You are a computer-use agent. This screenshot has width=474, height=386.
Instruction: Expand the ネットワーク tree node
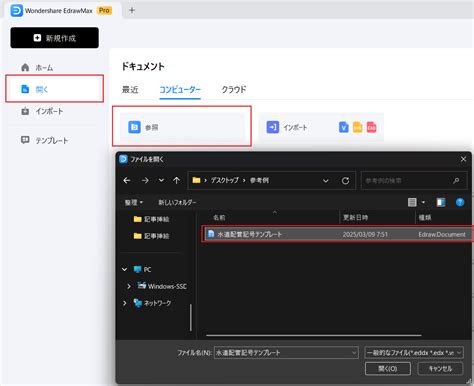(125, 303)
